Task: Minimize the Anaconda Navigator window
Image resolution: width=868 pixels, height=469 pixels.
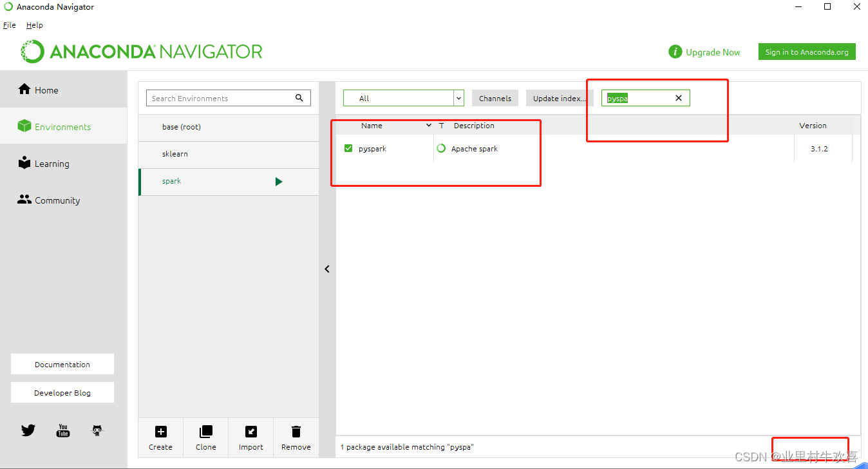Action: point(798,7)
